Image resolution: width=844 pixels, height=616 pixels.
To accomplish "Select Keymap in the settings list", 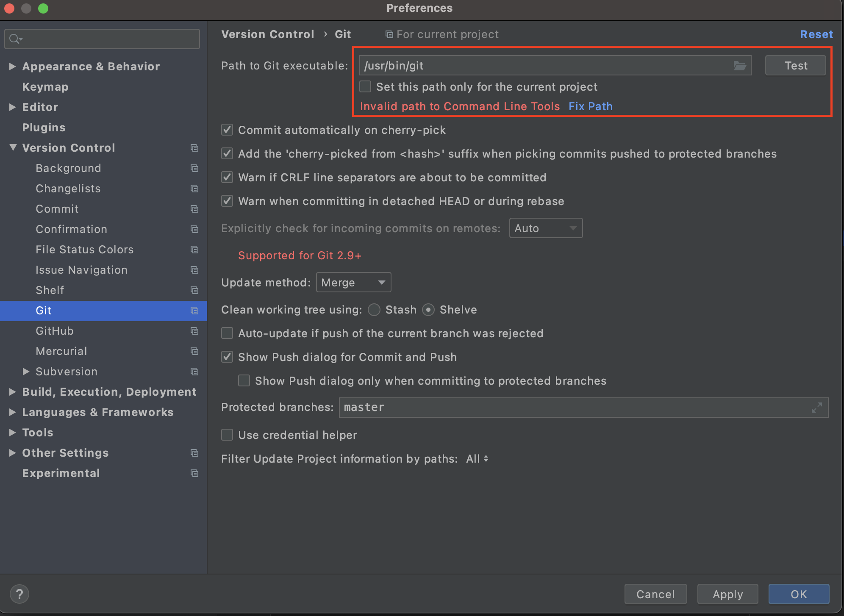I will 45,87.
